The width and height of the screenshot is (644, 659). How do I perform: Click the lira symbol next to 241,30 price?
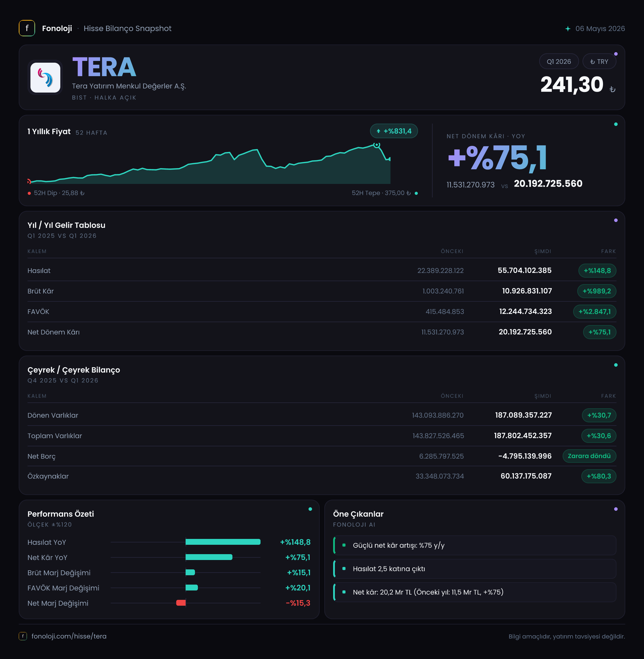612,89
